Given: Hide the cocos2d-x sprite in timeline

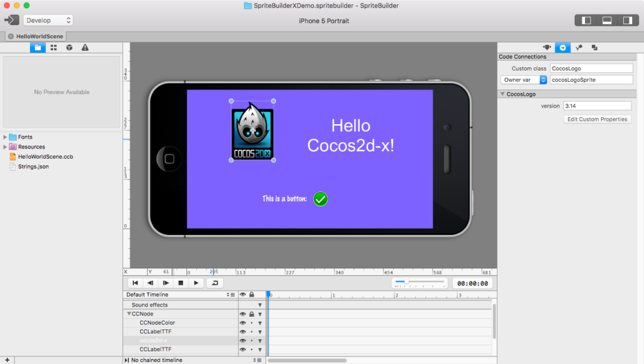Looking at the screenshot, I should click(242, 341).
